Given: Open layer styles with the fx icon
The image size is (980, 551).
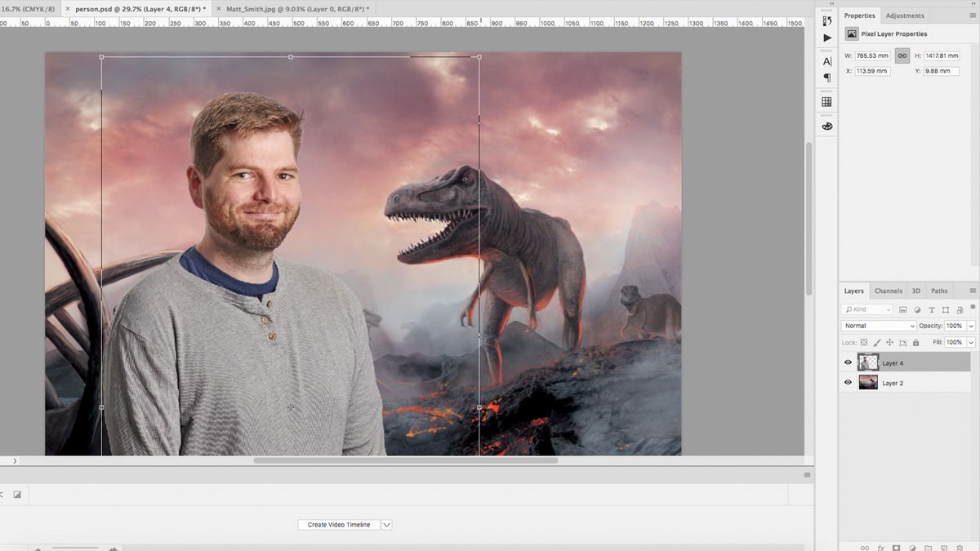Looking at the screenshot, I should (880, 547).
